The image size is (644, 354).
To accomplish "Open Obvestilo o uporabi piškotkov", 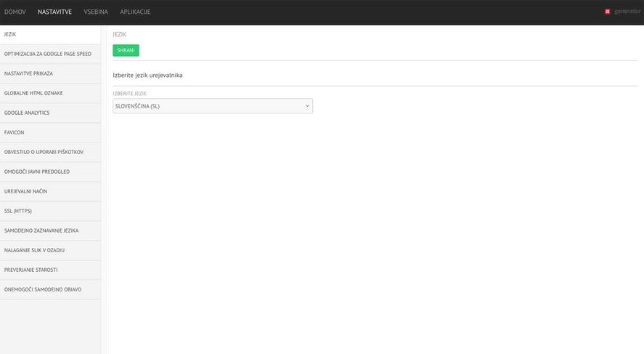I will (x=51, y=152).
